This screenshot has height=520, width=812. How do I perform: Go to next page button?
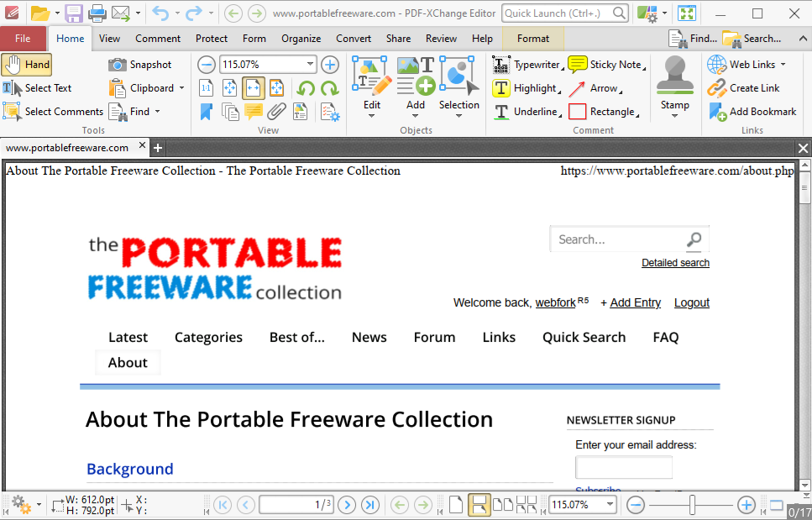347,505
